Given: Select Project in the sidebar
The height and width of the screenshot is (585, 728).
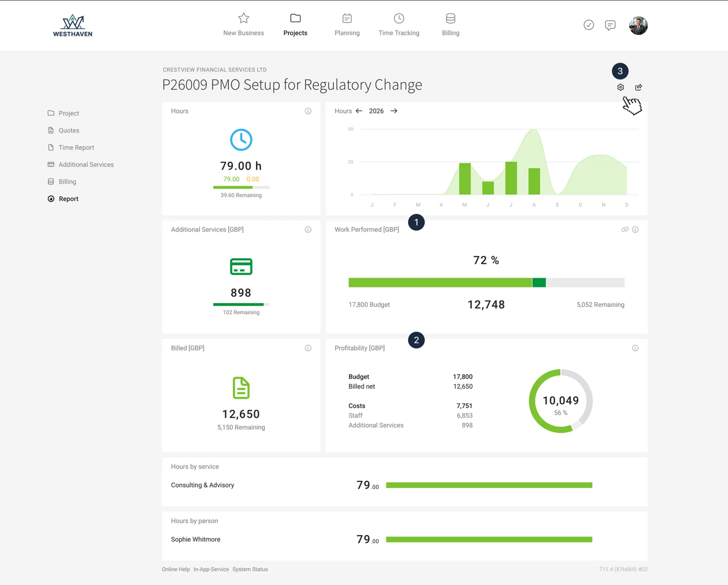Looking at the screenshot, I should click(63, 113).
